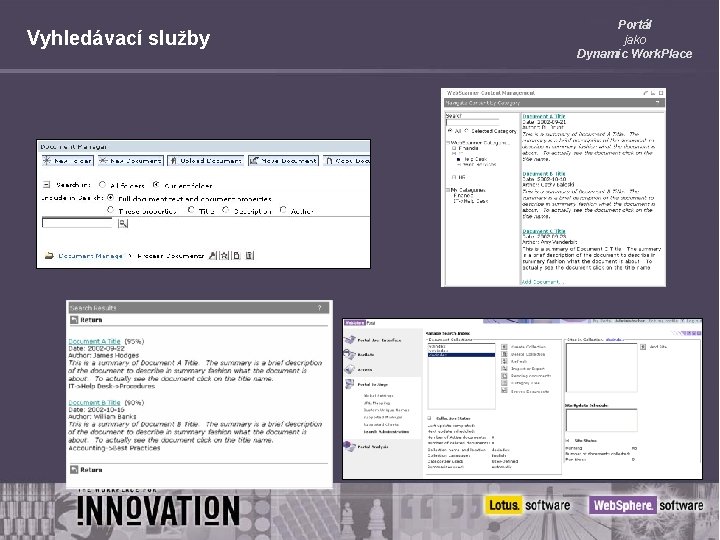Open Document A Title in Content Management

[544, 117]
